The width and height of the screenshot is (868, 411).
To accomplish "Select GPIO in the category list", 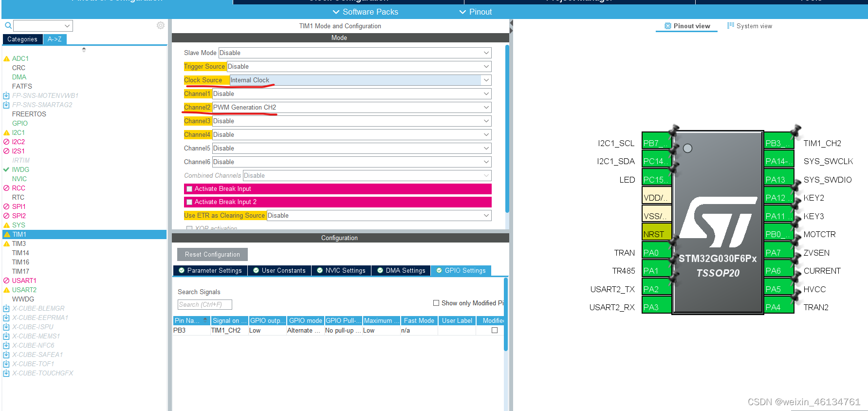I will [x=20, y=123].
